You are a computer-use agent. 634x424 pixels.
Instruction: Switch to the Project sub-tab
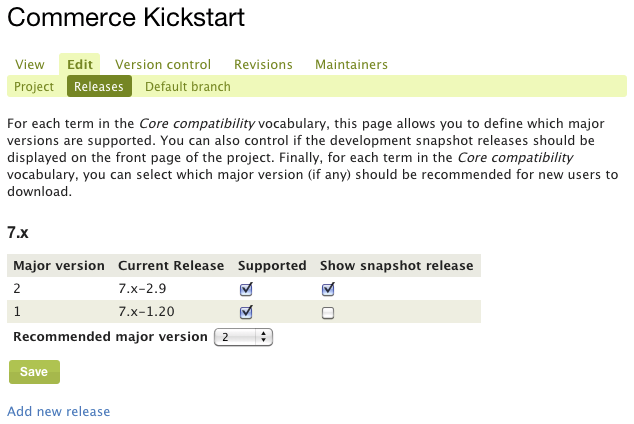34,87
